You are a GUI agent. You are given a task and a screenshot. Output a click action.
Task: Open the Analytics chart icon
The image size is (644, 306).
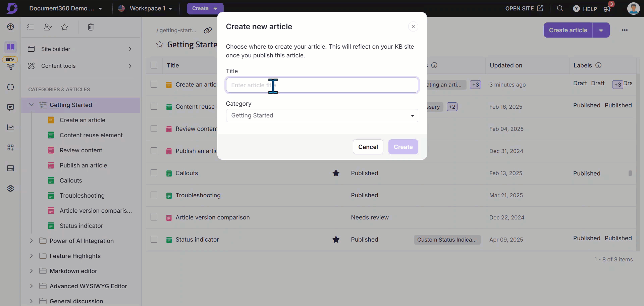point(10,127)
